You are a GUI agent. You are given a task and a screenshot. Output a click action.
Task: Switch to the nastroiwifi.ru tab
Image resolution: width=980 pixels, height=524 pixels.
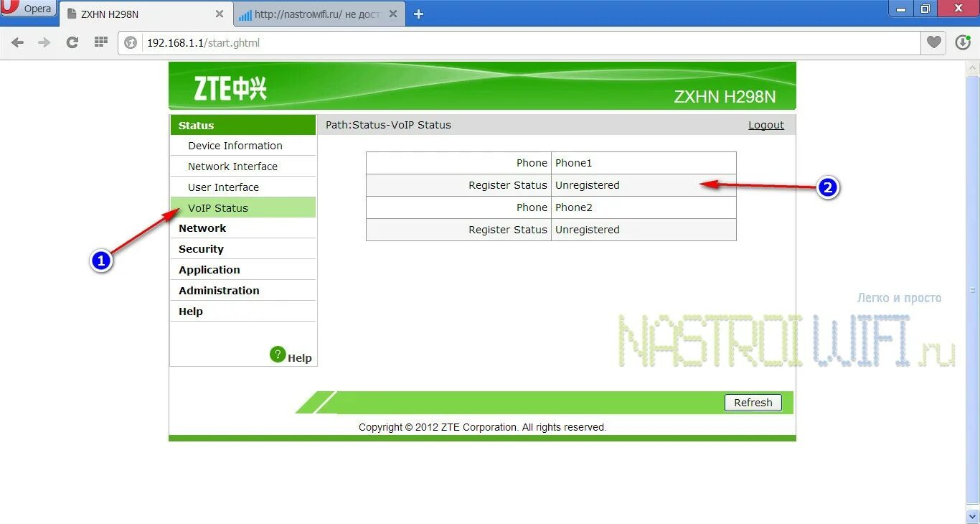click(x=319, y=14)
